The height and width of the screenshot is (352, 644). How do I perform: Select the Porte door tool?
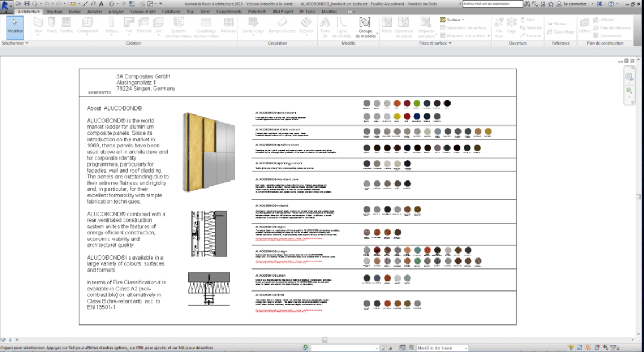[52, 25]
